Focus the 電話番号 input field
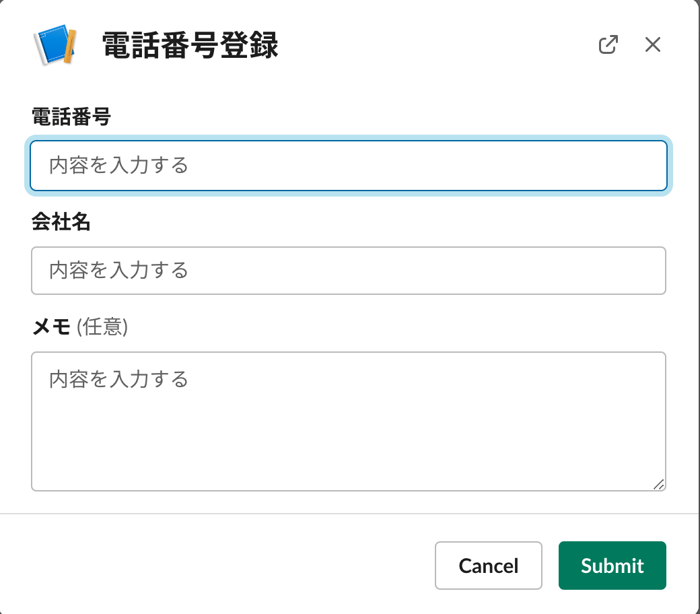The width and height of the screenshot is (700, 614). pyautogui.click(x=349, y=166)
